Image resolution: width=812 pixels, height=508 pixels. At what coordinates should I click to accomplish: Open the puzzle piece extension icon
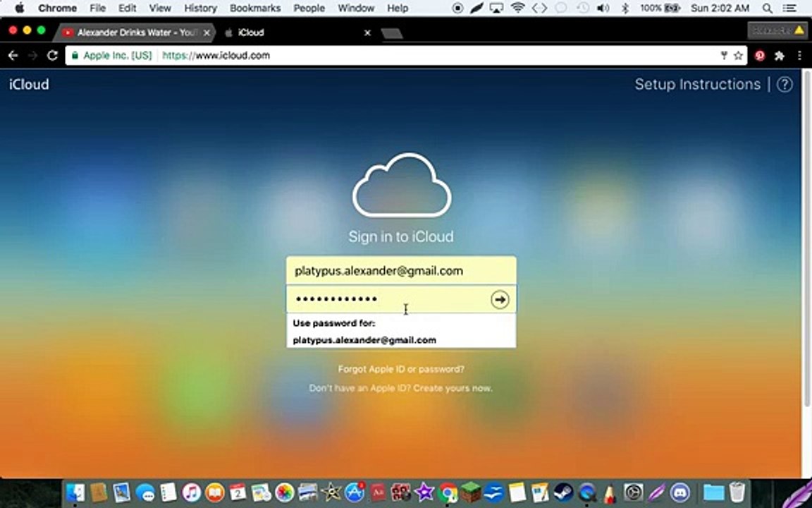(780, 56)
